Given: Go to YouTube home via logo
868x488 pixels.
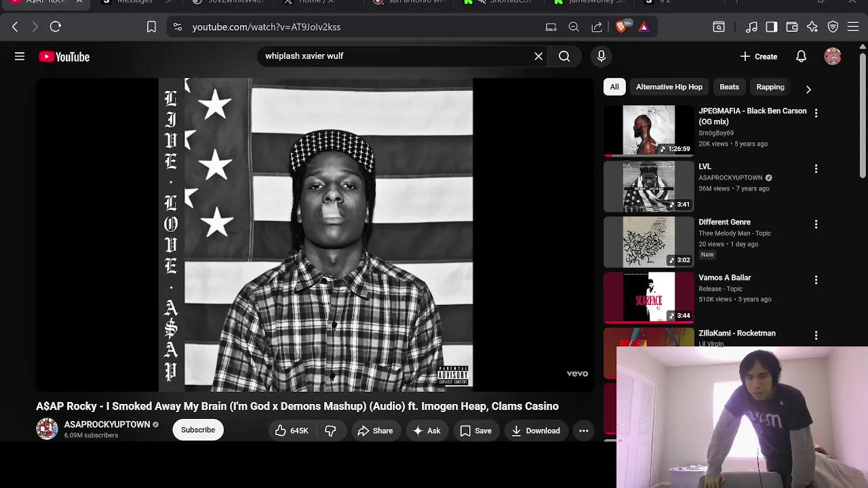Looking at the screenshot, I should [x=64, y=57].
